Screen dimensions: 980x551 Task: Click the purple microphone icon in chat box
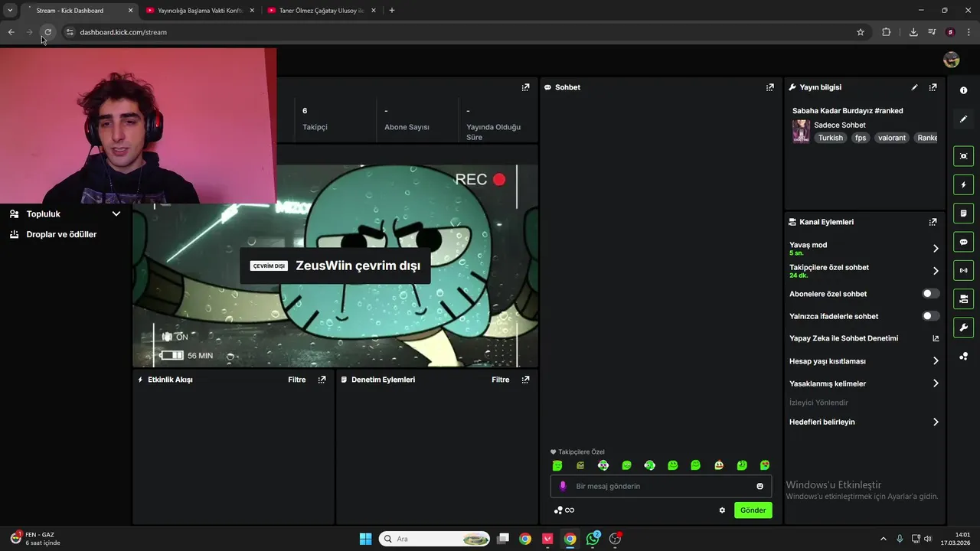click(x=563, y=486)
